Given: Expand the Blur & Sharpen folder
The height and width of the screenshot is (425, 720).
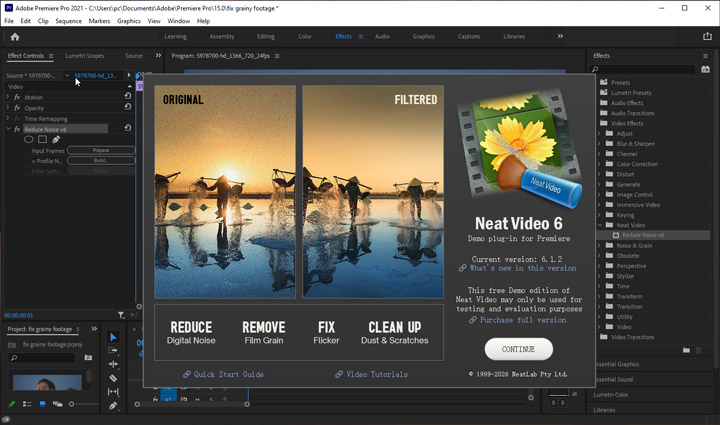Looking at the screenshot, I should coord(599,144).
